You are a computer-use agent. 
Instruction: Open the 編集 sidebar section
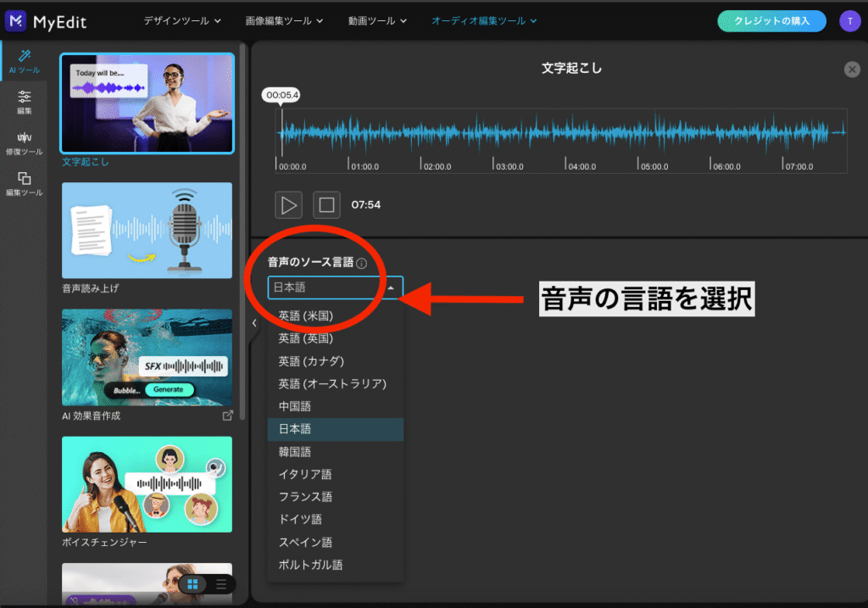25,102
